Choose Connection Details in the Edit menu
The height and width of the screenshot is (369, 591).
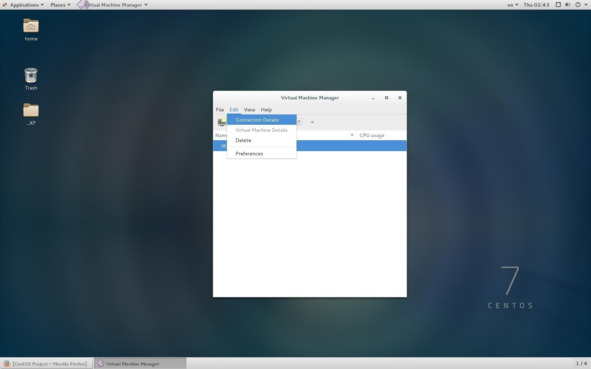click(262, 120)
